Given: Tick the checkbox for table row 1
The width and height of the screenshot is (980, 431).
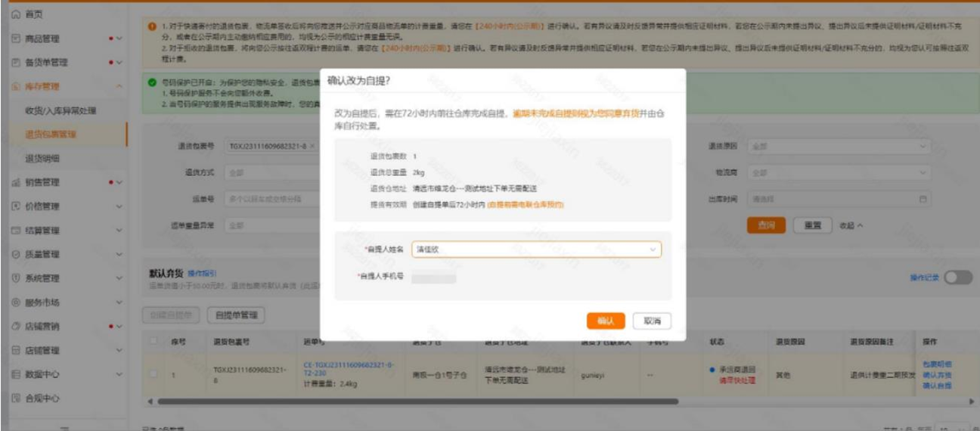Looking at the screenshot, I should point(154,374).
